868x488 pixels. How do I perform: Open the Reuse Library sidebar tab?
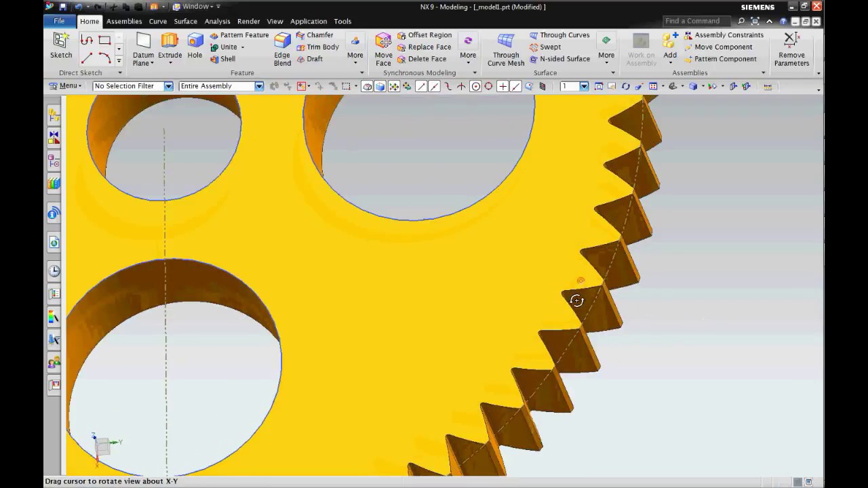coord(54,183)
